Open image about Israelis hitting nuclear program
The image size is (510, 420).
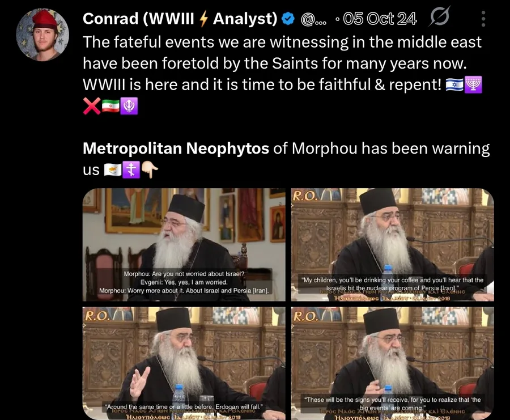393,245
